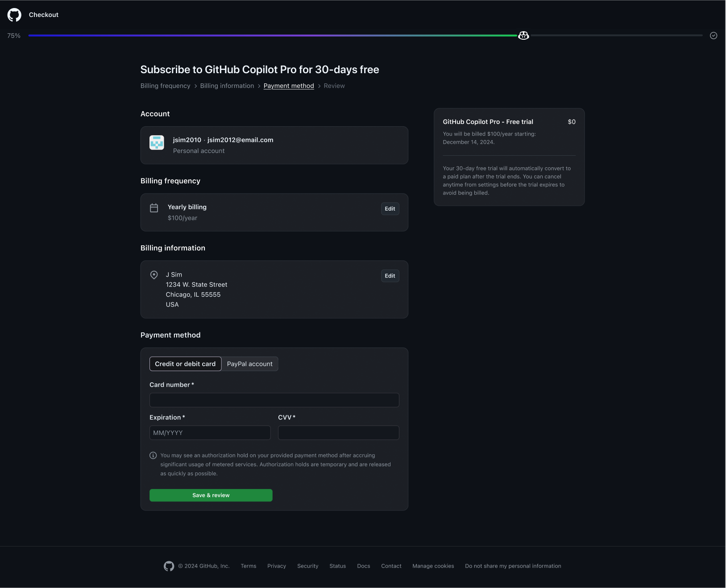The image size is (726, 588).
Task: Switch to PayPal account payment
Action: click(x=249, y=364)
